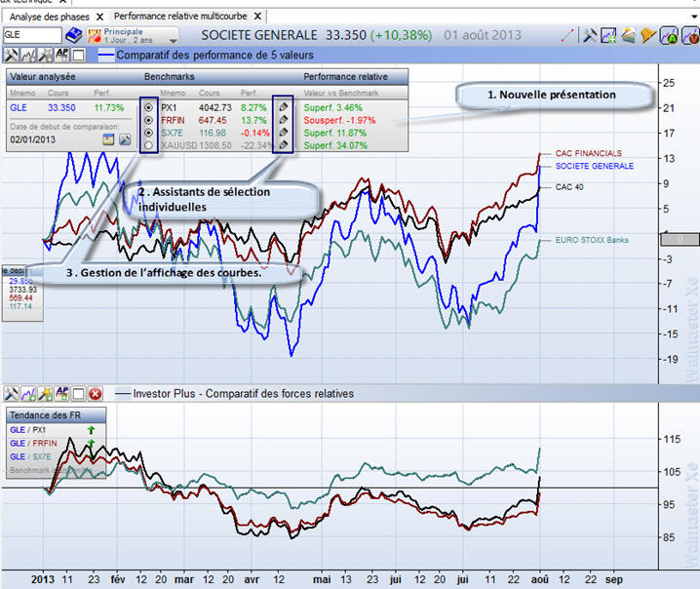Click Superf. 11.87% performance value
The width and height of the screenshot is (700, 589).
(334, 133)
